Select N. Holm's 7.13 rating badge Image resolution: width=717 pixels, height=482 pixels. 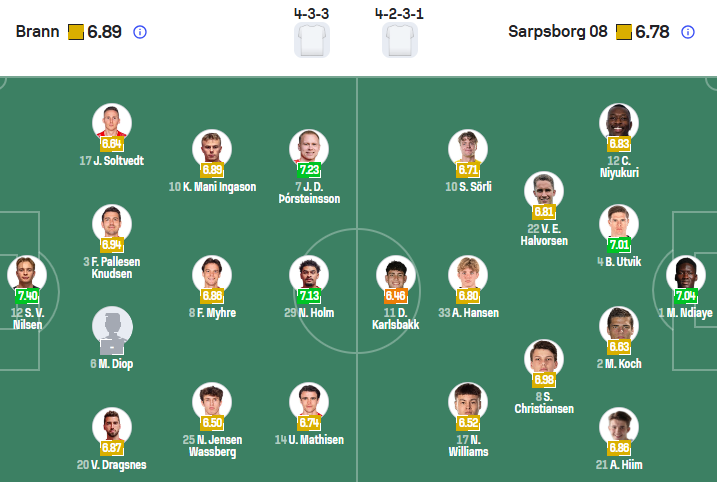click(x=309, y=296)
